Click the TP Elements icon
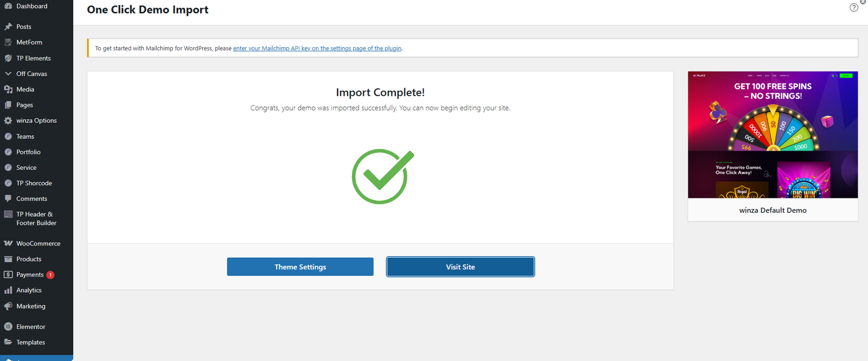Screen dimensions: 868x361 coord(8,58)
